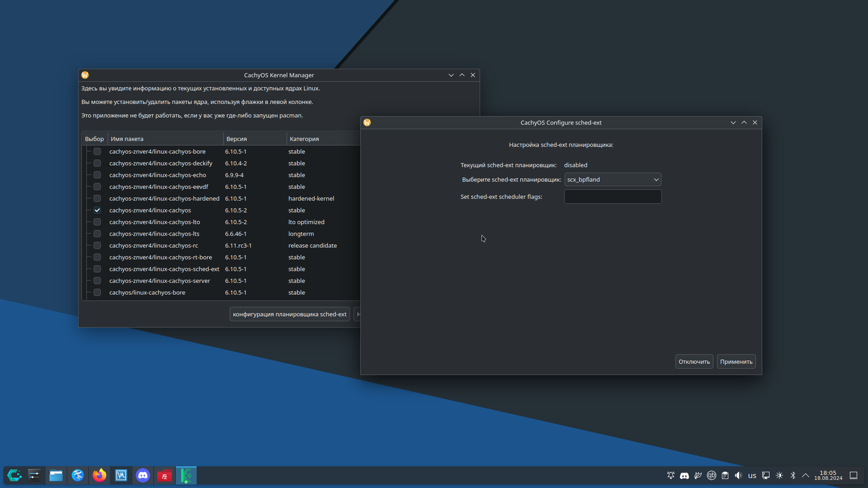Check the linux-cachyos-rt-bore checkbox

point(97,258)
